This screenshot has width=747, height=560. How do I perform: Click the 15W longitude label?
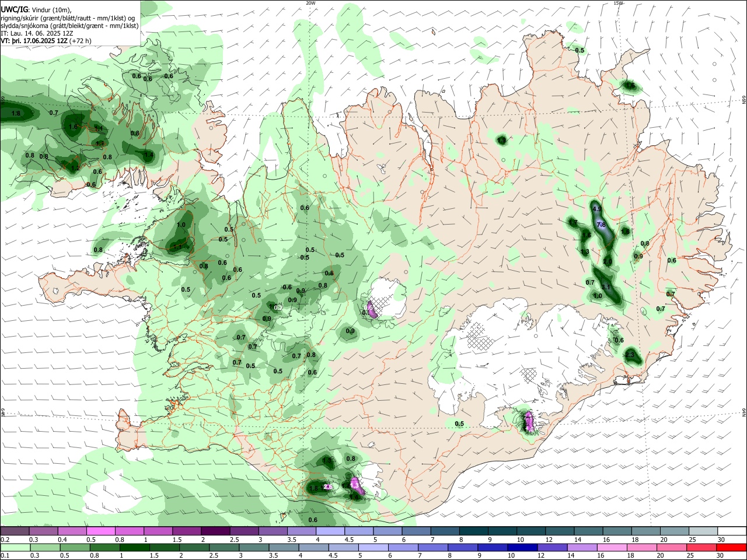coord(618,3)
